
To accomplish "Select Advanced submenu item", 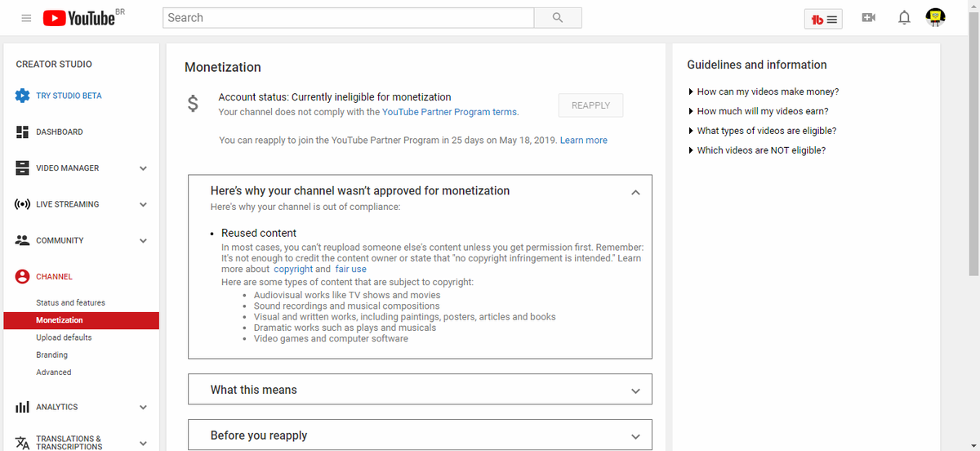I will tap(54, 372).
